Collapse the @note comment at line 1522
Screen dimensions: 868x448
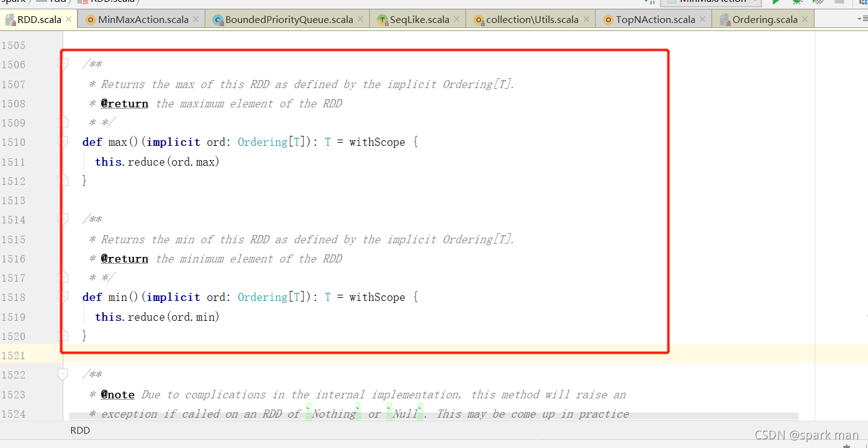[63, 374]
